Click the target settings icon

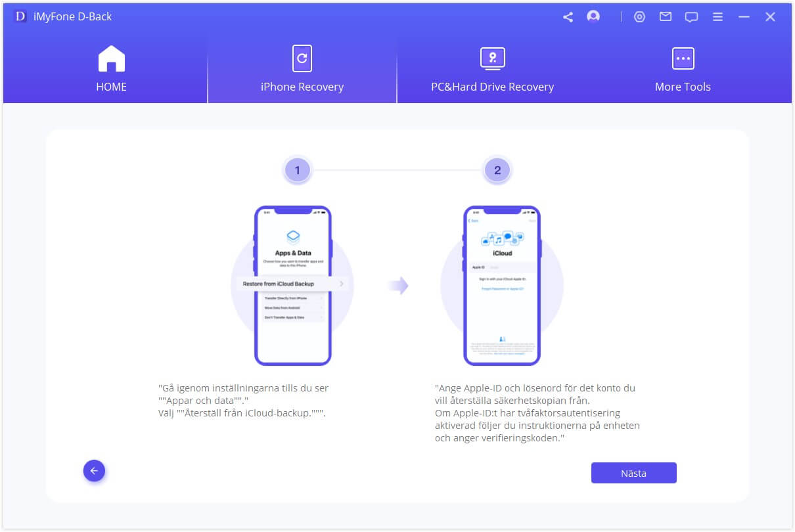pos(639,17)
